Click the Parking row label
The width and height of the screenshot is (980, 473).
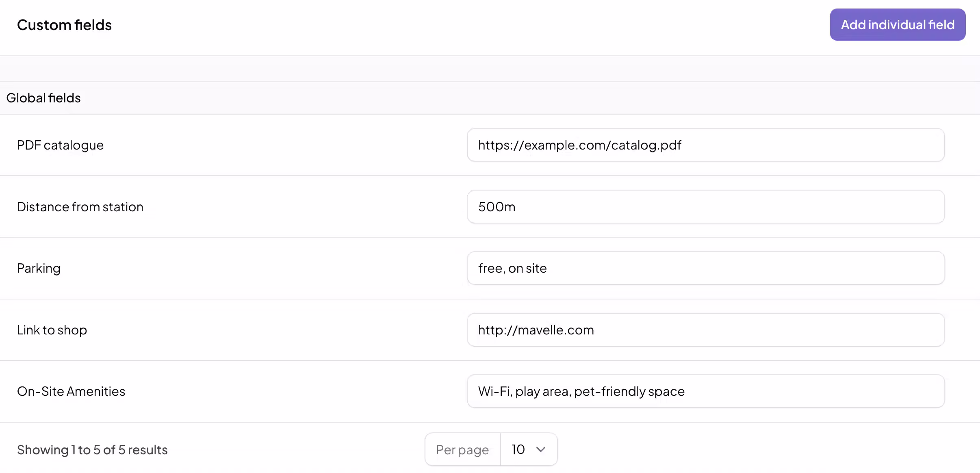click(39, 268)
